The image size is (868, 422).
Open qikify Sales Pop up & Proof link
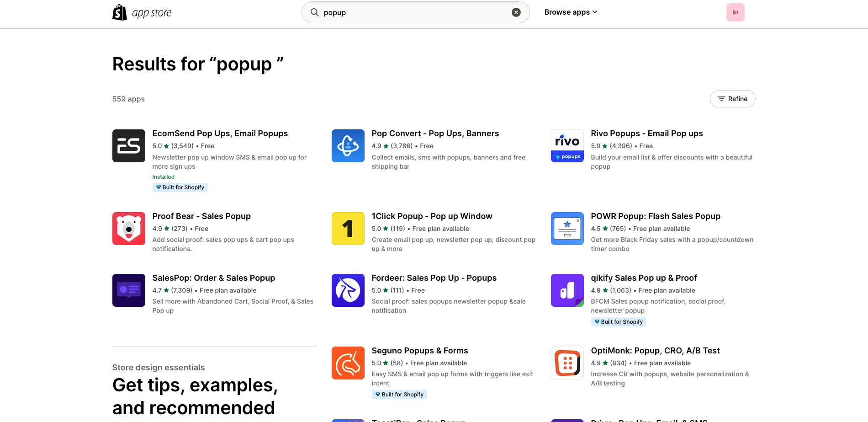[644, 278]
